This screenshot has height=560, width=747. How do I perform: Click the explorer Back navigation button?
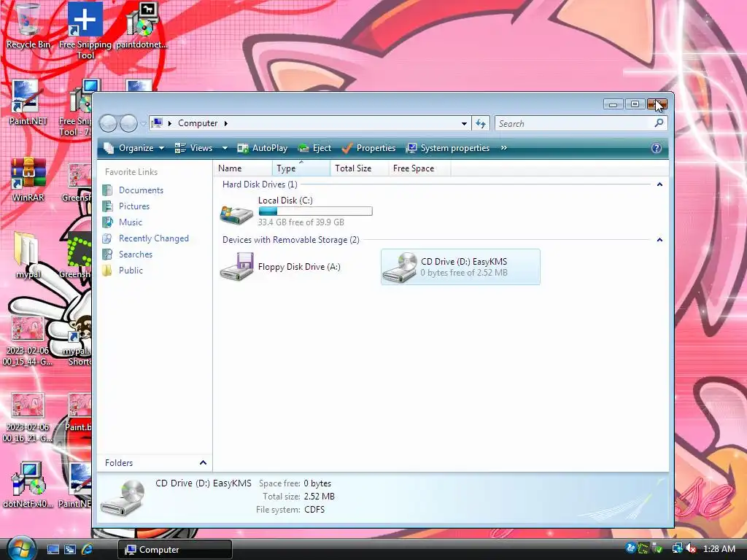[108, 123]
